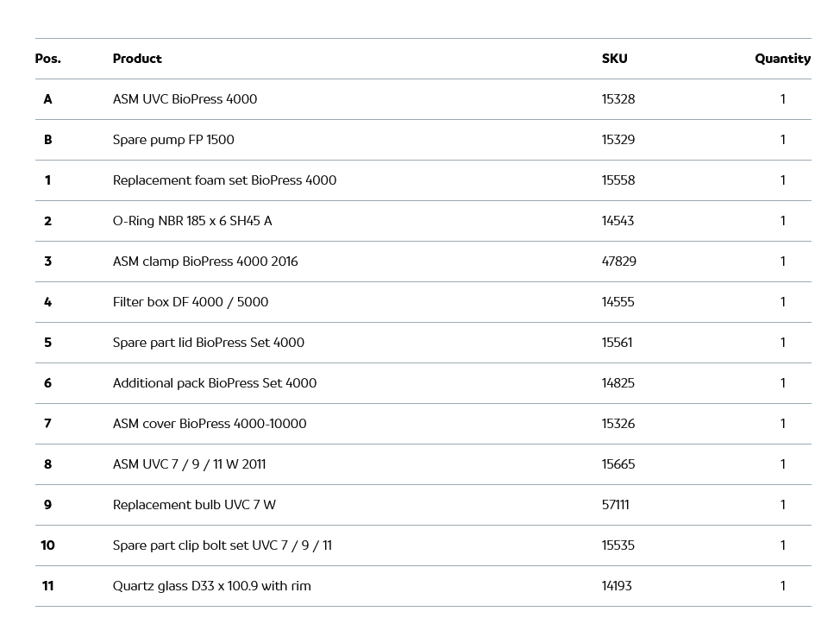This screenshot has width=840, height=643.
Task: Click SKU number 15665
Action: click(x=617, y=464)
